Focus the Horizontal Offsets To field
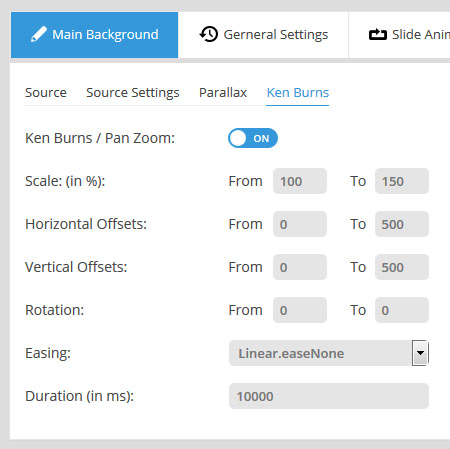 [x=402, y=224]
